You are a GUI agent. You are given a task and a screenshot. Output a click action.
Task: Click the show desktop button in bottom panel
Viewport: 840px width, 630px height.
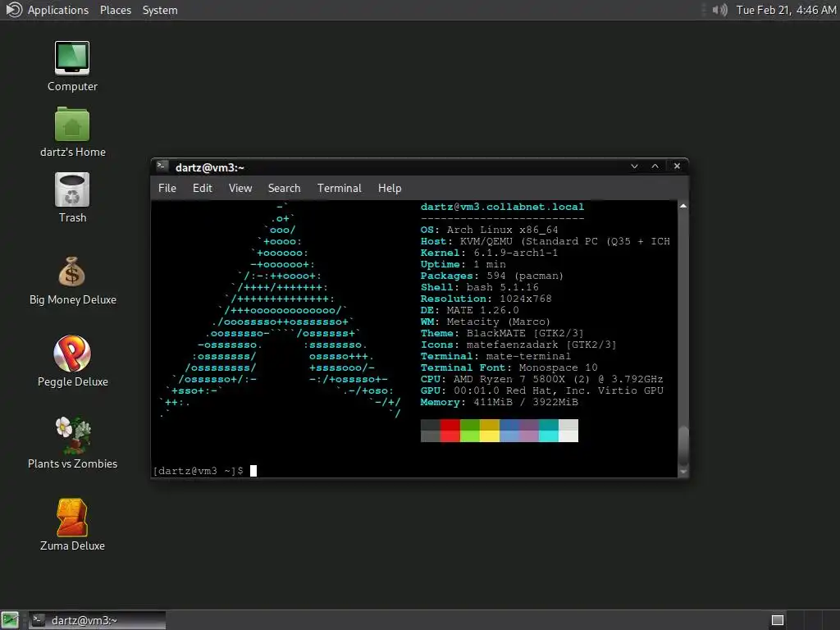click(10, 620)
